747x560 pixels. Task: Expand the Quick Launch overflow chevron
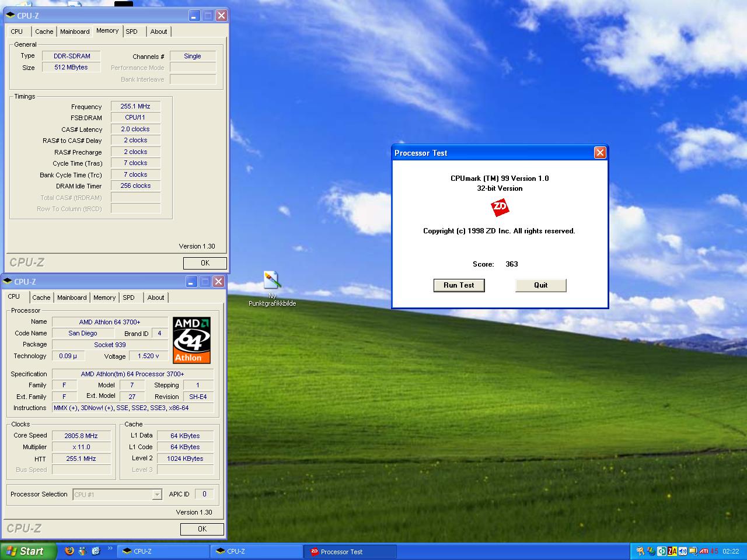(x=110, y=548)
